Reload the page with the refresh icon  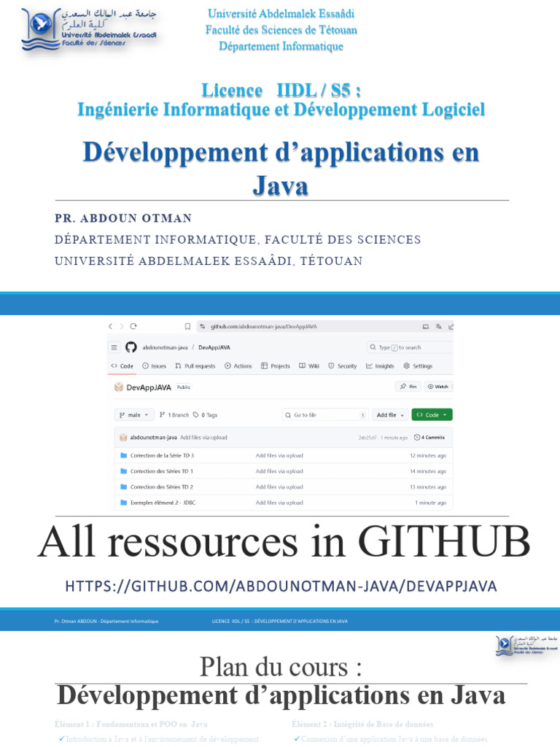(133, 326)
